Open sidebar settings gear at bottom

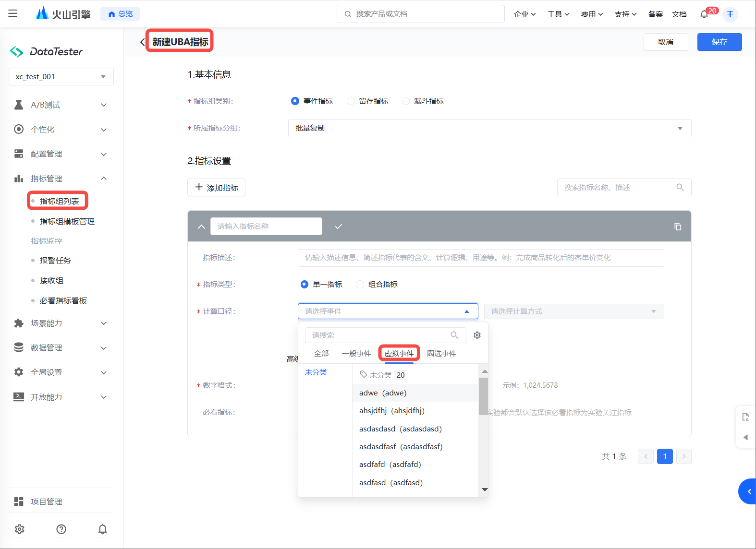[19, 529]
